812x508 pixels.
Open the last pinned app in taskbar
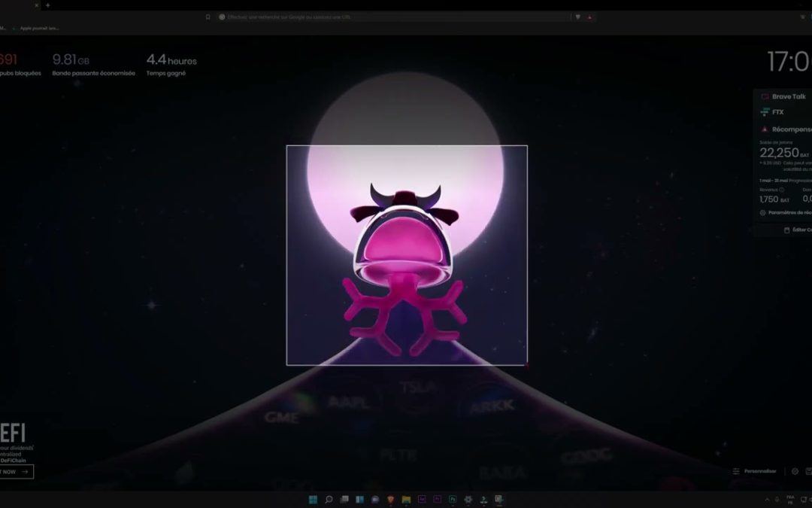(498, 499)
